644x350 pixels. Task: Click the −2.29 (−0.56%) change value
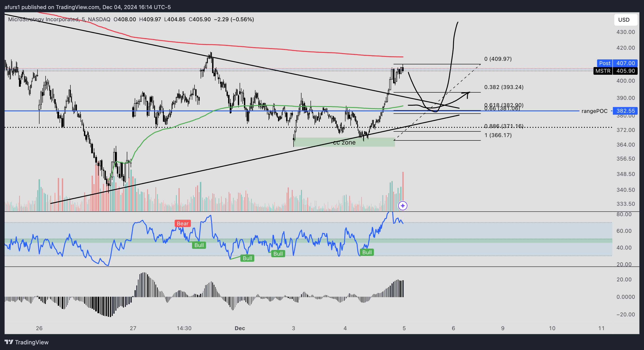(x=234, y=19)
